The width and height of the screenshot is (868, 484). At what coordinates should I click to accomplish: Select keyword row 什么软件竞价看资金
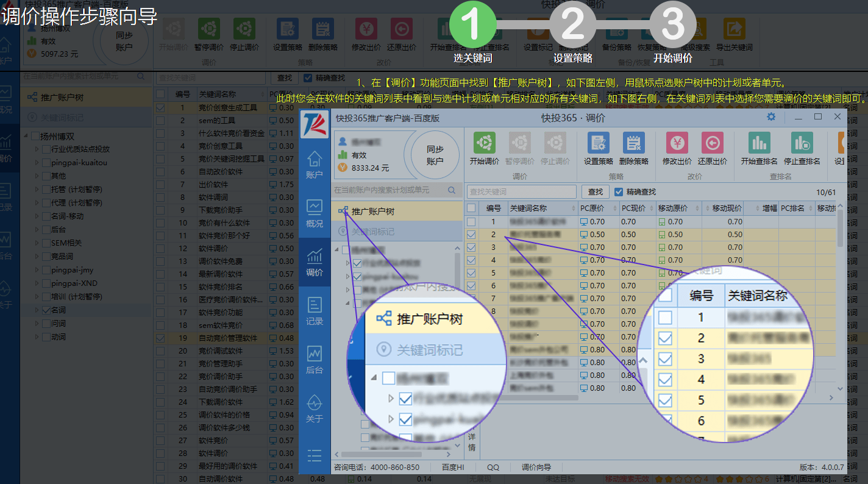point(232,133)
